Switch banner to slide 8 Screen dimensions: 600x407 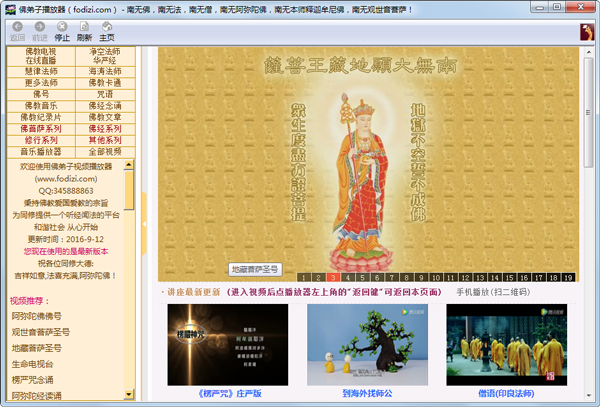tap(407, 277)
